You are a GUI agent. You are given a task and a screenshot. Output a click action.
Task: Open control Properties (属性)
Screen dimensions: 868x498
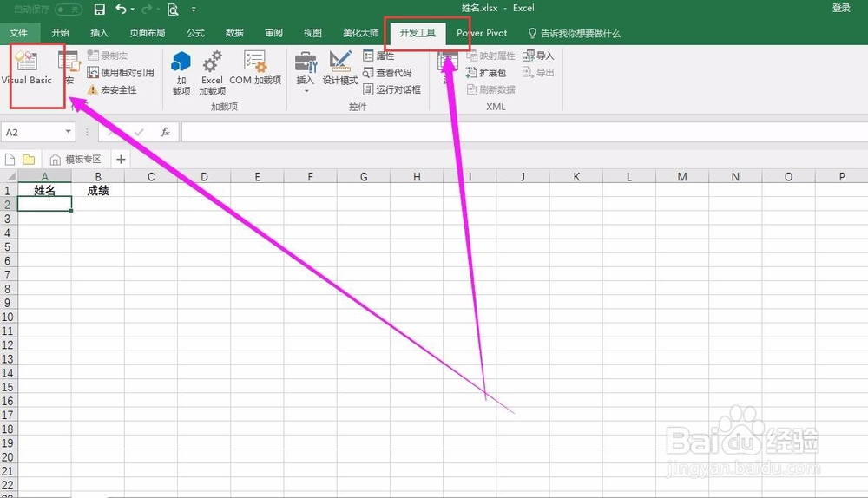pos(378,56)
